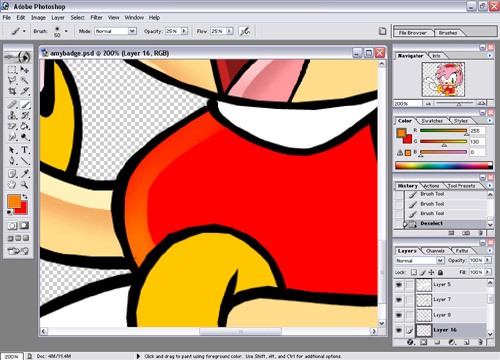This screenshot has width=500, height=360.
Task: Select the Zoom magnifier tool
Action: 25,184
